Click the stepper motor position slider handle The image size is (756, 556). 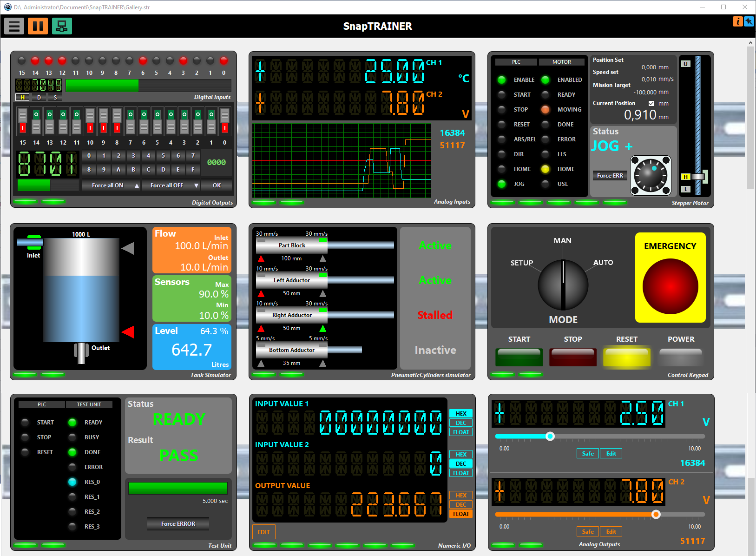coord(699,177)
